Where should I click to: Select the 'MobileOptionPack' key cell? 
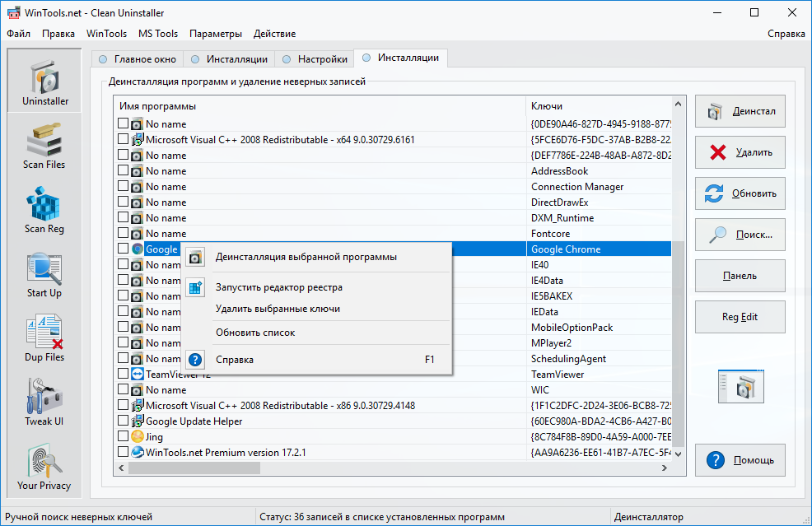(x=600, y=327)
